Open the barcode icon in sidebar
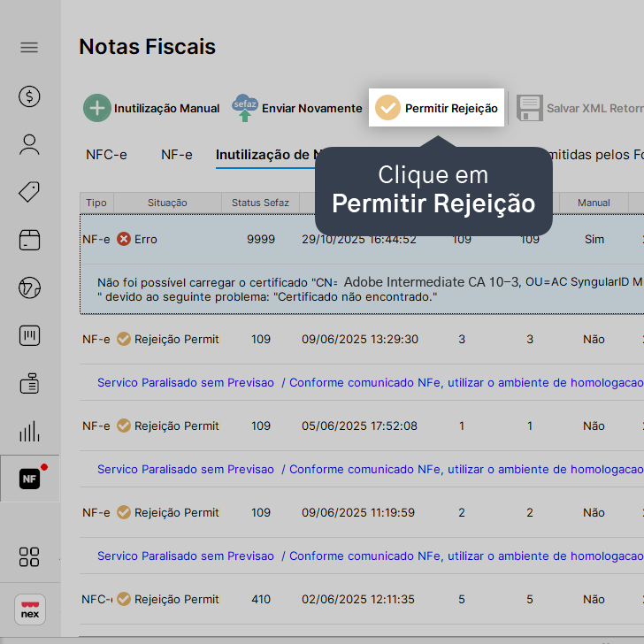The image size is (644, 644). tap(29, 335)
